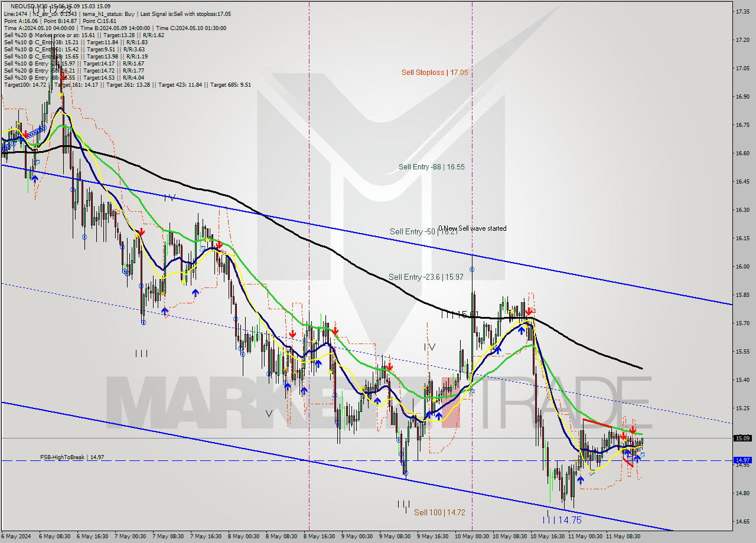Viewport: 756px width, 543px height.
Task: Click the '10 May 00:30' time axis label
Action: point(472,537)
